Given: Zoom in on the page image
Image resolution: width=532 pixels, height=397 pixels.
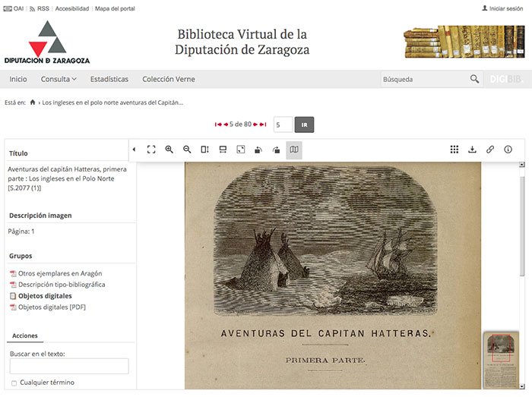Looking at the screenshot, I should [169, 150].
